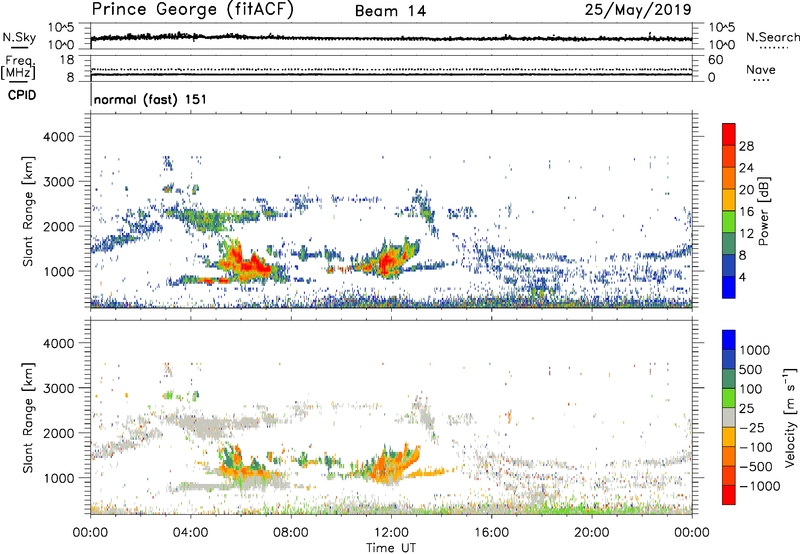Click the 'N.Search' legend label
This screenshot has height=554, width=800.
pos(772,37)
